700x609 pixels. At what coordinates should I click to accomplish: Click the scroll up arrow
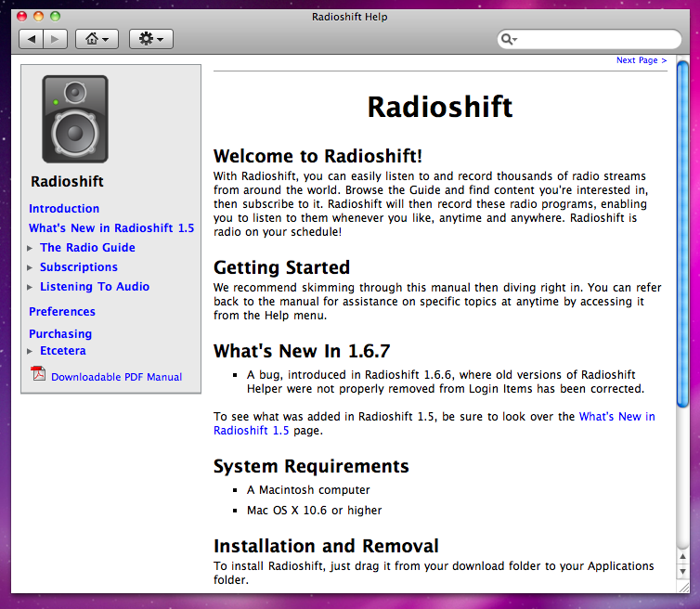pyautogui.click(x=682, y=556)
